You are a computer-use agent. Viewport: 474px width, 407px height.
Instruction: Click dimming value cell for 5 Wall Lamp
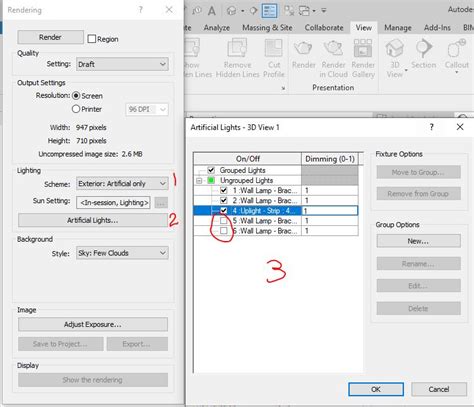point(330,221)
